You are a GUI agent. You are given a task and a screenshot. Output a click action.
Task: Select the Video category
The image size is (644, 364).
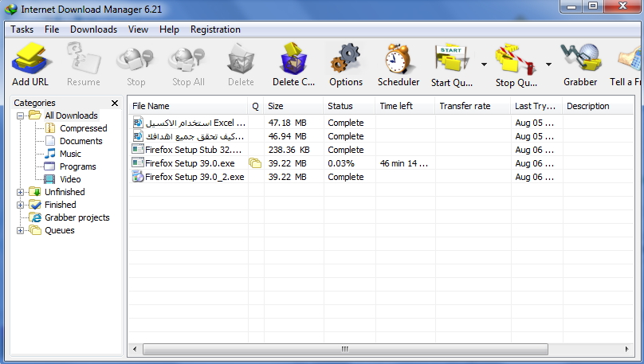coord(70,179)
